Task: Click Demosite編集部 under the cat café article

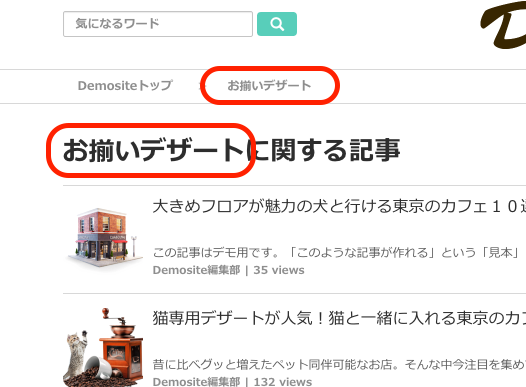Action: click(196, 382)
